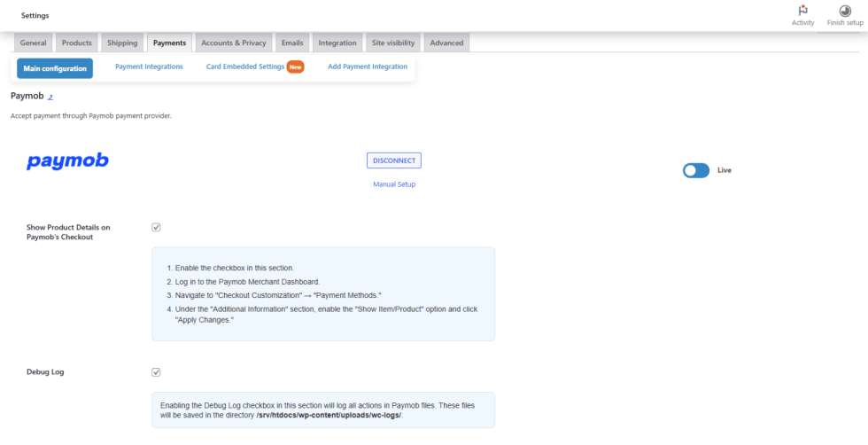Switch to the Products tab
Viewport: 868px width, 445px height.
77,43
